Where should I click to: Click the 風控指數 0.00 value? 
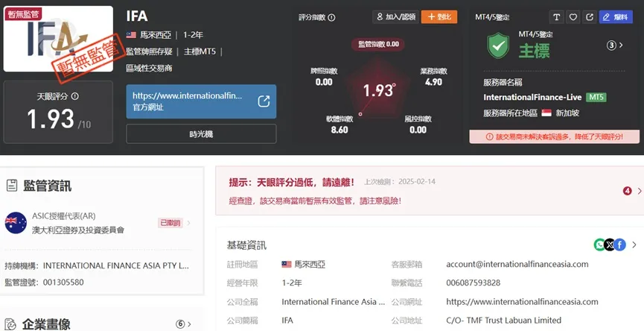point(418,130)
